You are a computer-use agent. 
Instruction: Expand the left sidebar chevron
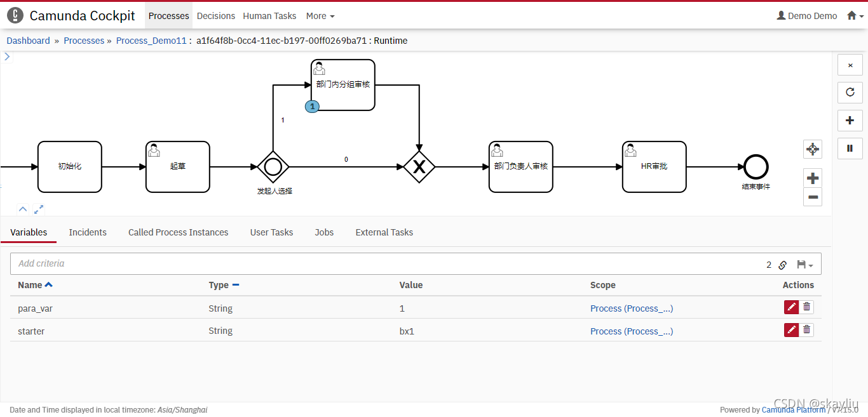coord(7,56)
